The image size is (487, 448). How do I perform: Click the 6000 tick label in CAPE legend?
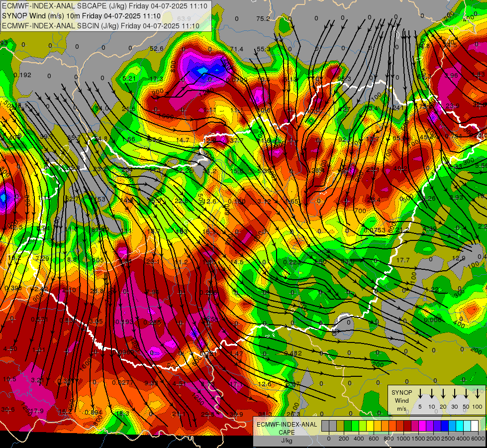(x=478, y=439)
